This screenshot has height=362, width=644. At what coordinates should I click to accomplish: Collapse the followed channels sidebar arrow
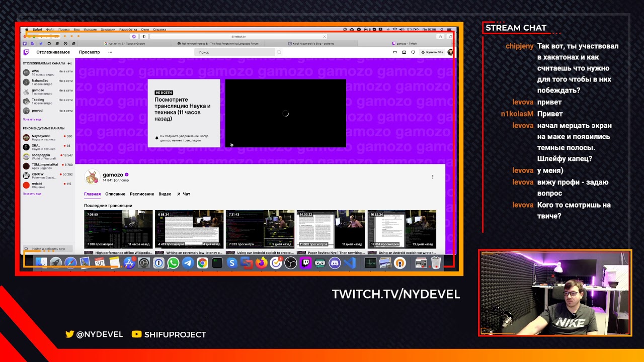point(69,64)
